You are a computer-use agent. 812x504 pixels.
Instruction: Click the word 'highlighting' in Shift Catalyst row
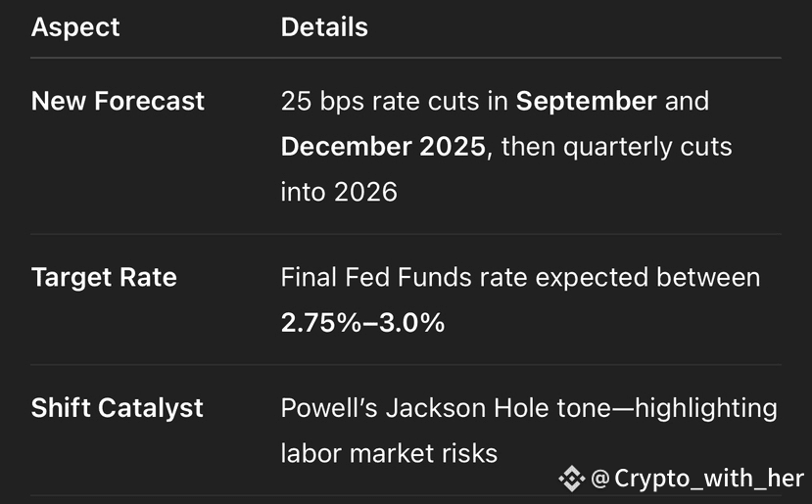(x=706, y=409)
